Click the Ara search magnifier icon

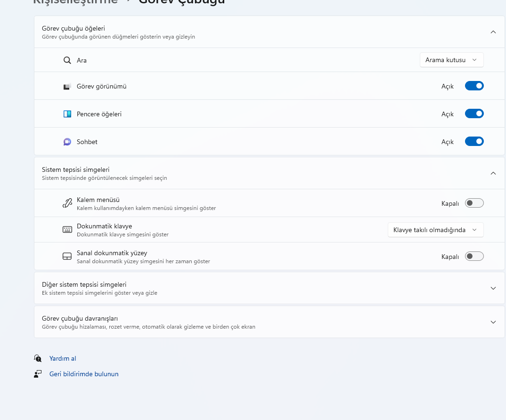pyautogui.click(x=67, y=60)
